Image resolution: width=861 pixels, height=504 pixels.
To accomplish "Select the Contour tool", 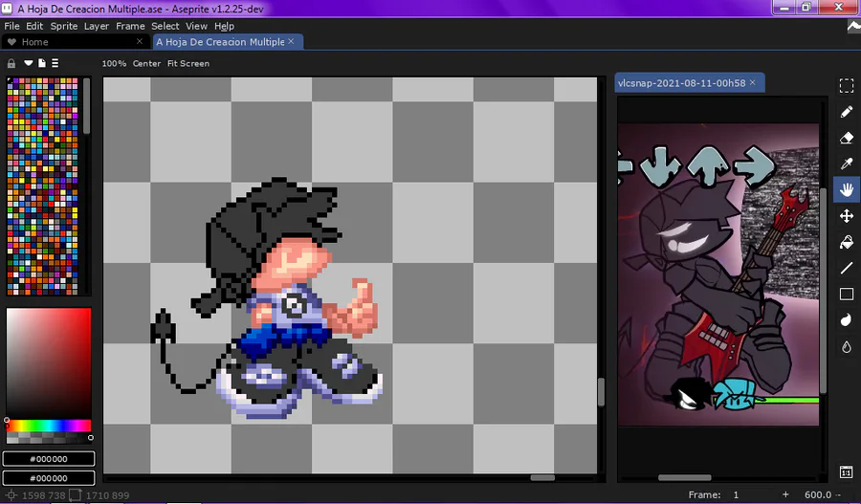I will (847, 320).
